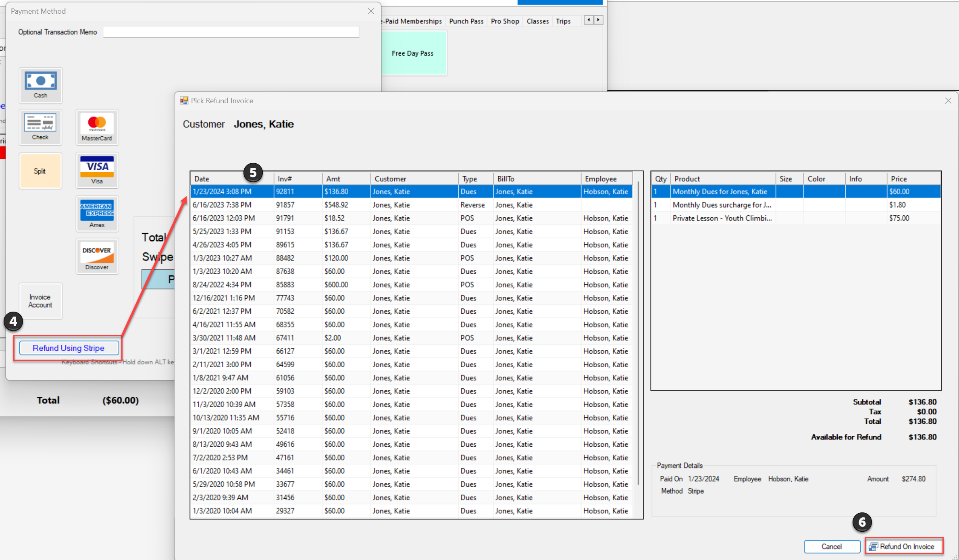Image resolution: width=959 pixels, height=560 pixels.
Task: Cancel the Pick Refund Invoice dialog
Action: pos(832,546)
